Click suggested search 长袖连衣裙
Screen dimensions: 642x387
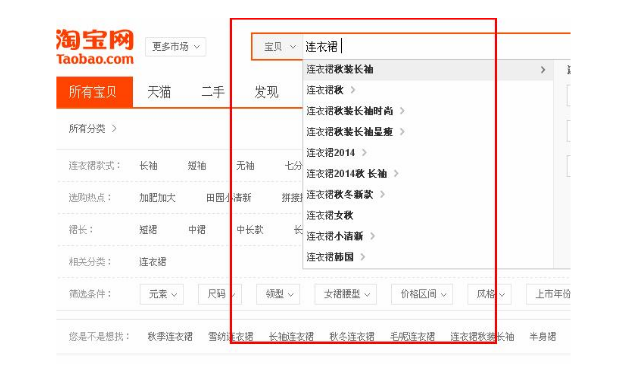click(x=291, y=337)
